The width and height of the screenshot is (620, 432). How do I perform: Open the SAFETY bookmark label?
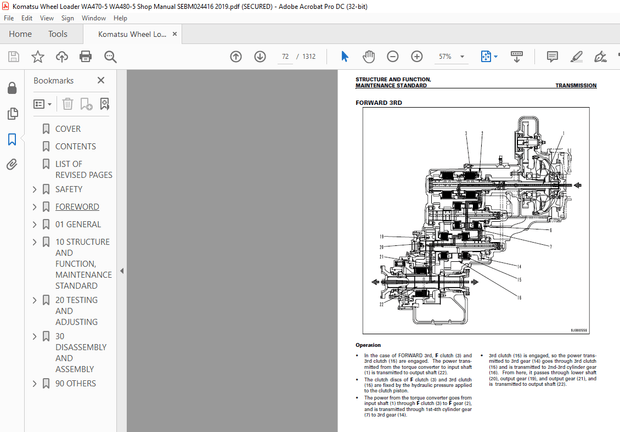(69, 189)
